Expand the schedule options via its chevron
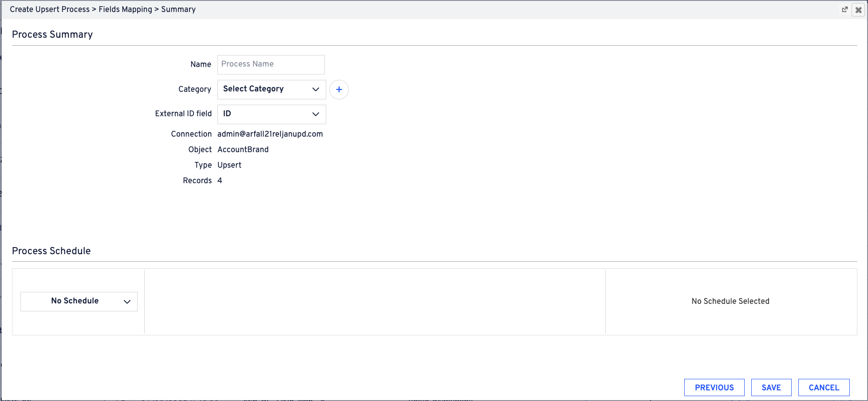The height and width of the screenshot is (401, 868). 127,301
